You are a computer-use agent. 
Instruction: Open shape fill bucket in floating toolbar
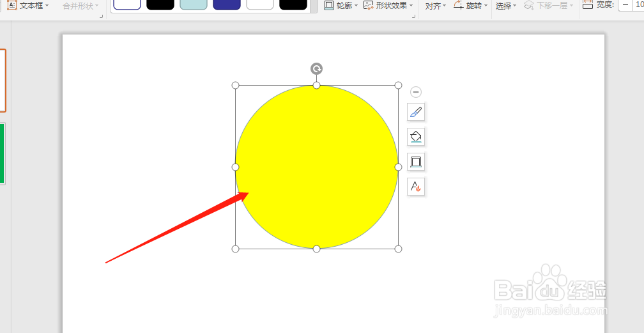416,137
